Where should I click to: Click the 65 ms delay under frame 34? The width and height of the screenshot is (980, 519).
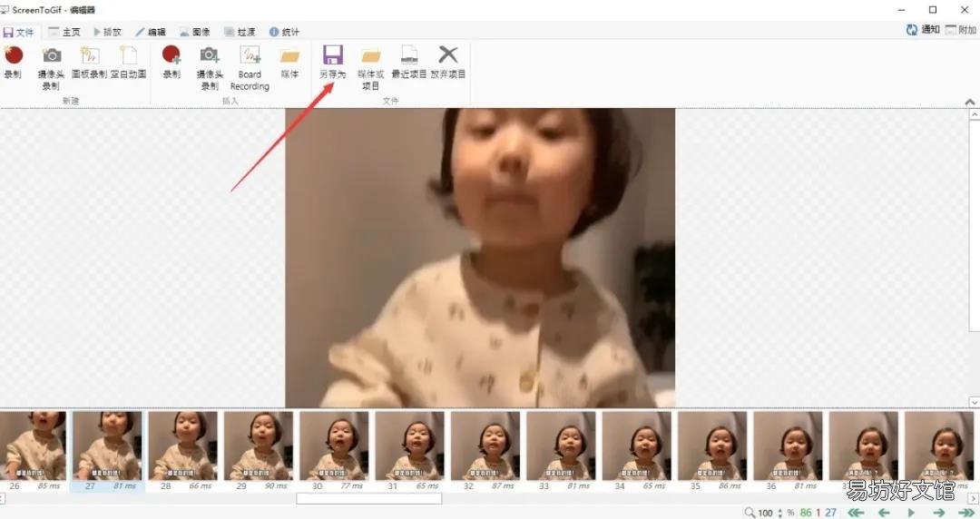(653, 485)
